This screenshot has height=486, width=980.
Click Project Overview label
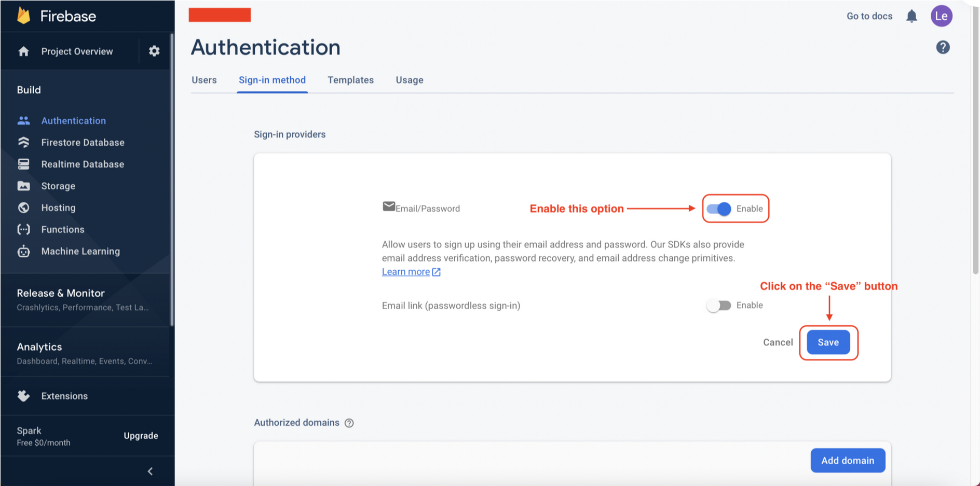pyautogui.click(x=77, y=51)
